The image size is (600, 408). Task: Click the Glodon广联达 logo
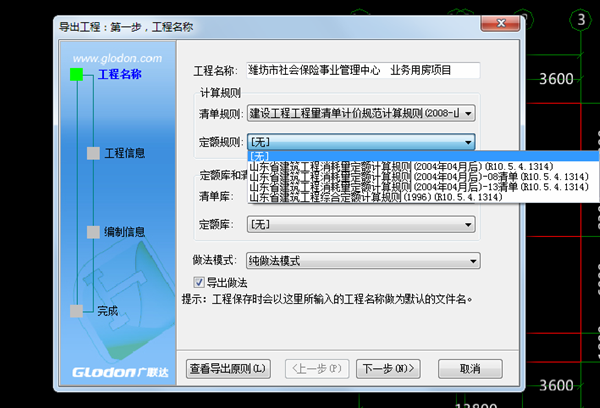[120, 372]
